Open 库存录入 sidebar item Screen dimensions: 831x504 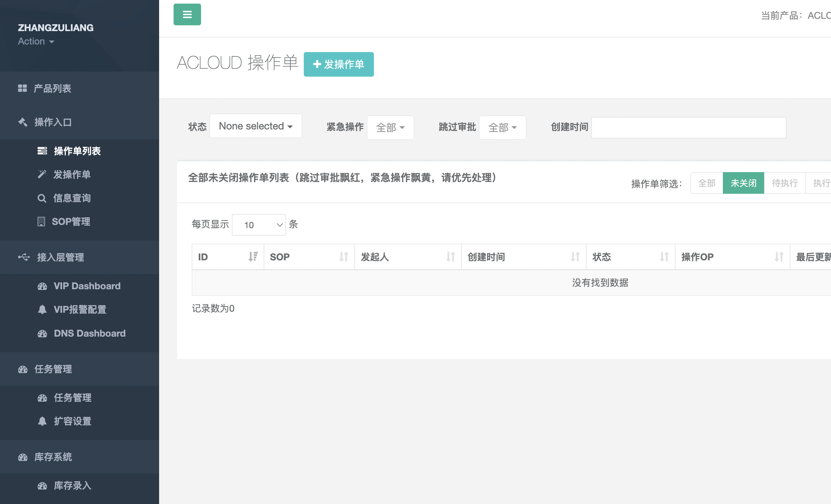pyautogui.click(x=80, y=486)
